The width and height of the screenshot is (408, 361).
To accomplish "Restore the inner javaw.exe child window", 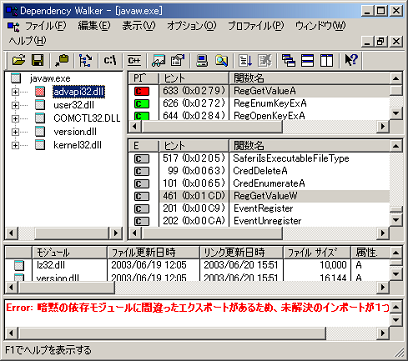I will 381,41.
